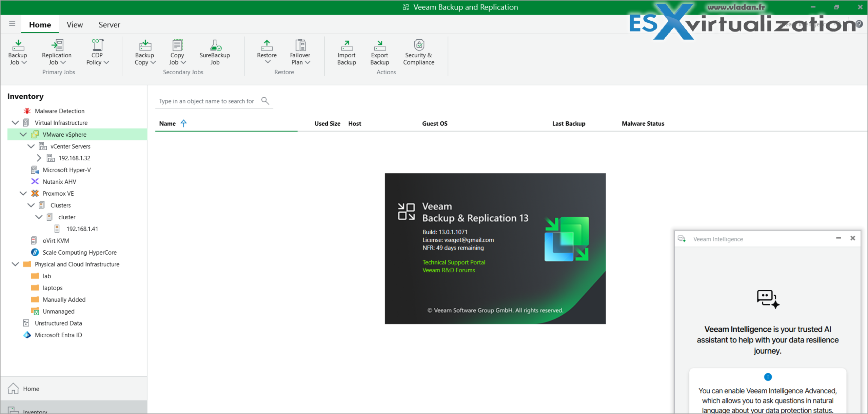This screenshot has height=414, width=868.
Task: Select the Nutanix AHV node
Action: 59,181
